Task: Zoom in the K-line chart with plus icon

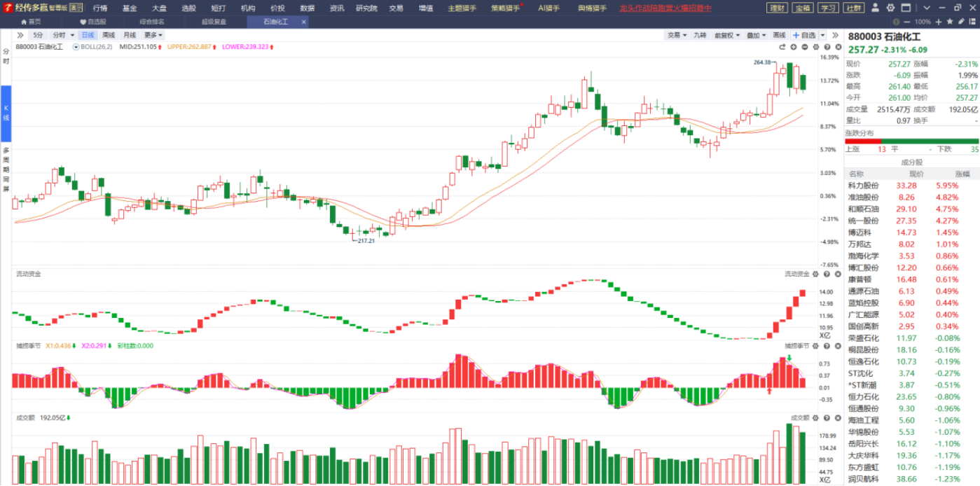Action: 794,47
